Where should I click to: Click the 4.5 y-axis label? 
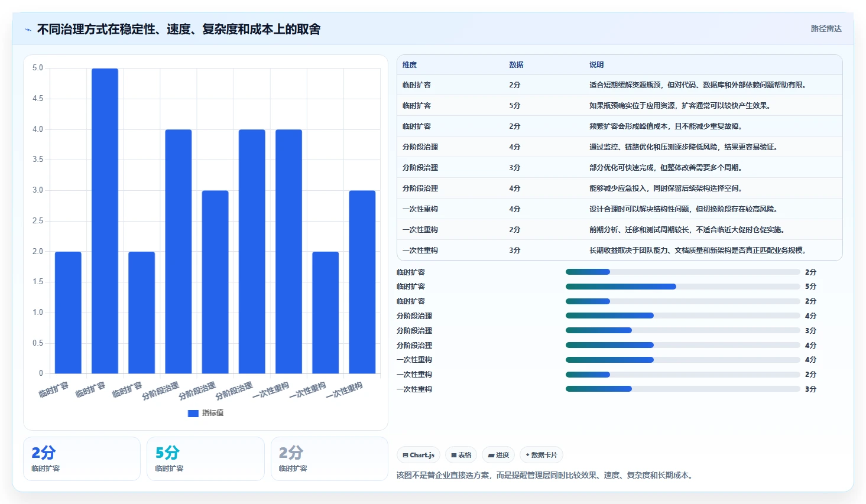(x=38, y=99)
